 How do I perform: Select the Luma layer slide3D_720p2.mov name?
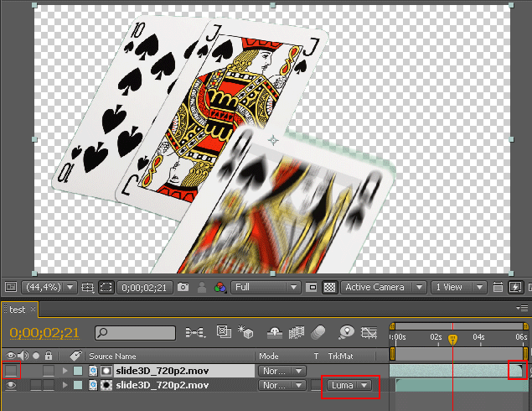163,385
